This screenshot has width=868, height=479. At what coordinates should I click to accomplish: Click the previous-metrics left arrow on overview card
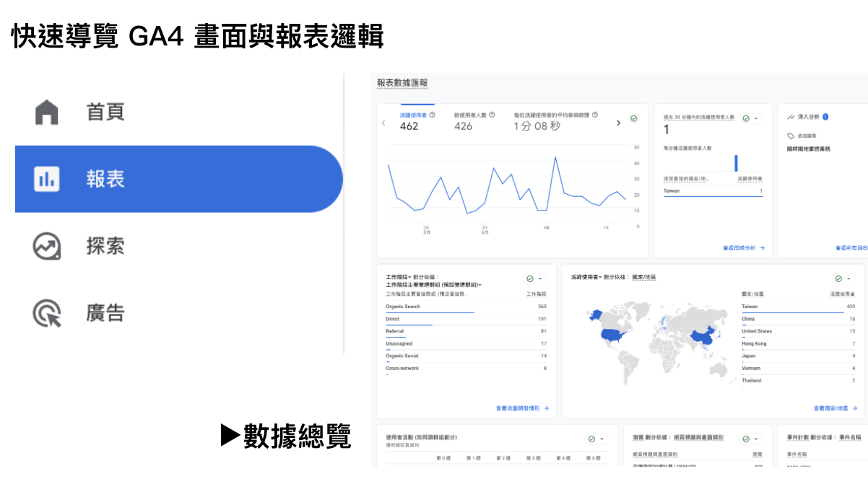tap(383, 123)
